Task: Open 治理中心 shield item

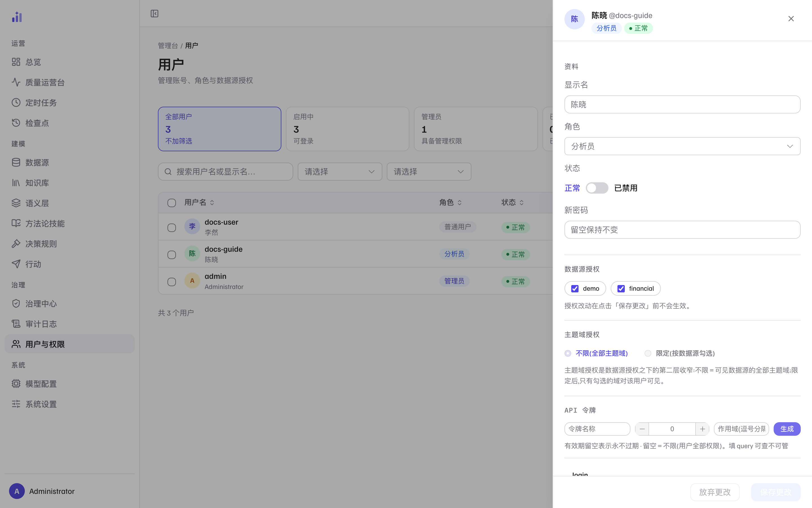Action: (69, 304)
